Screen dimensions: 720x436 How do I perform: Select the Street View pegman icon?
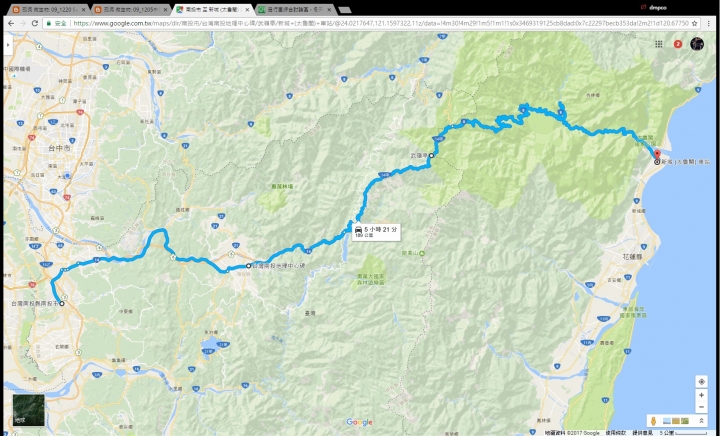[652, 421]
